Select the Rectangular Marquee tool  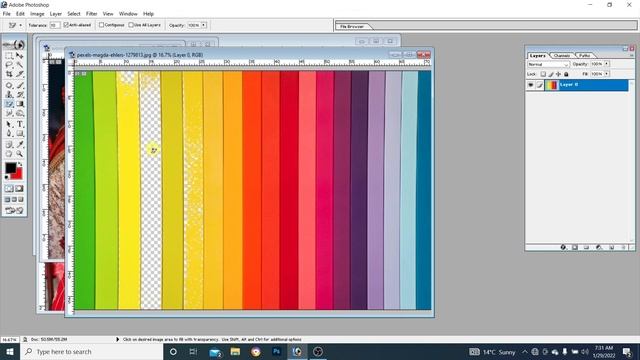(9, 56)
